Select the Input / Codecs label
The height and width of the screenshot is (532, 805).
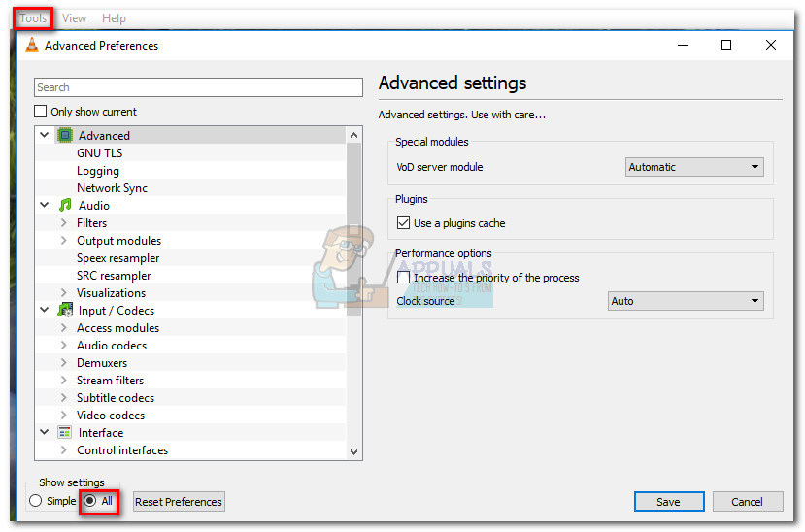click(x=117, y=311)
